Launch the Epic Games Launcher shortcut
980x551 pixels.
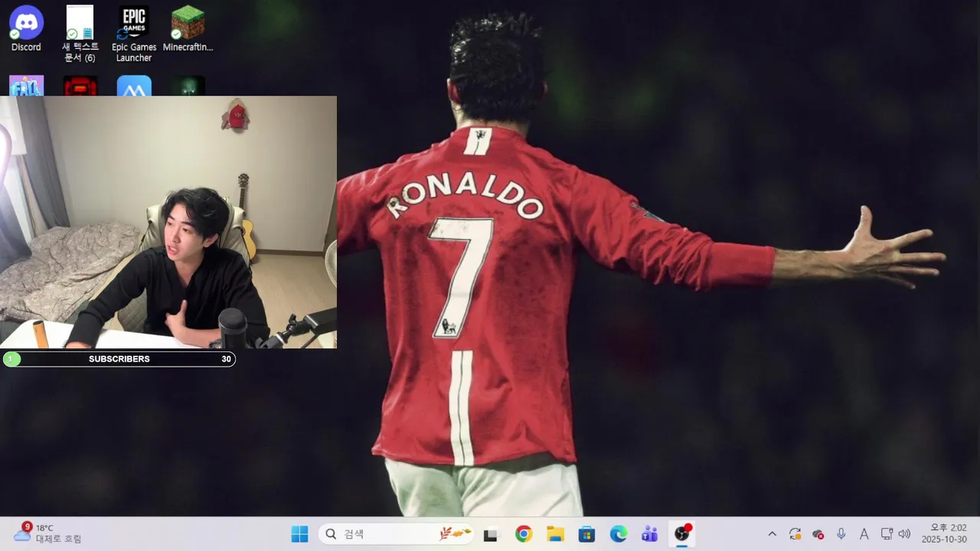coord(134,34)
